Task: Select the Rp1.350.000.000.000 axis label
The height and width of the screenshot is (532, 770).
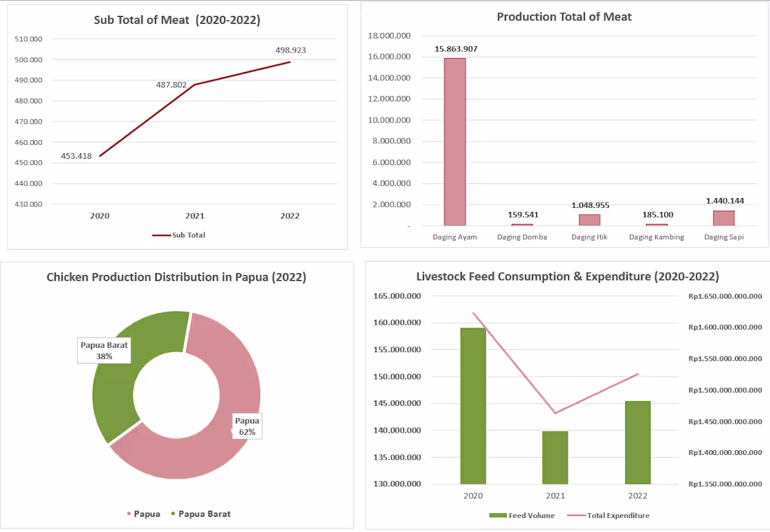Action: (x=725, y=484)
